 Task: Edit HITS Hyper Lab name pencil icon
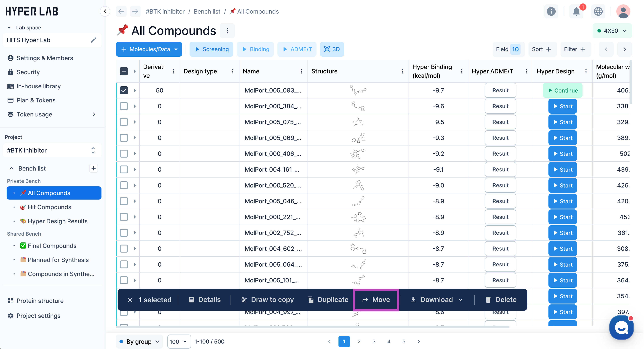[94, 40]
